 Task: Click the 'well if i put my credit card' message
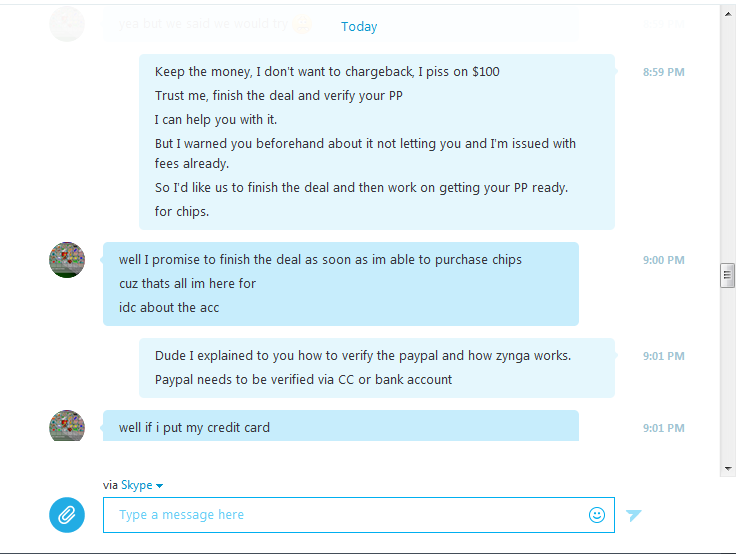point(194,427)
